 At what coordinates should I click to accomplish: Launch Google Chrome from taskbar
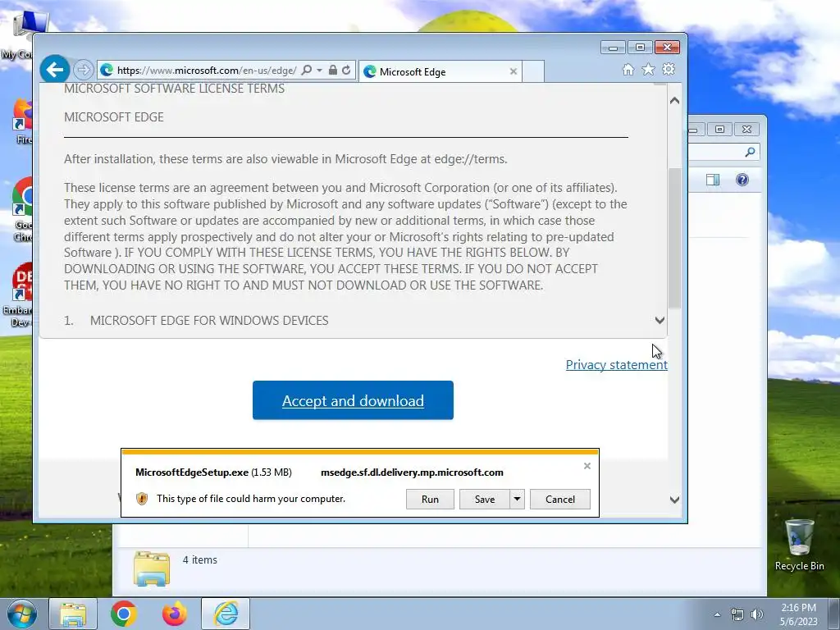coord(124,614)
